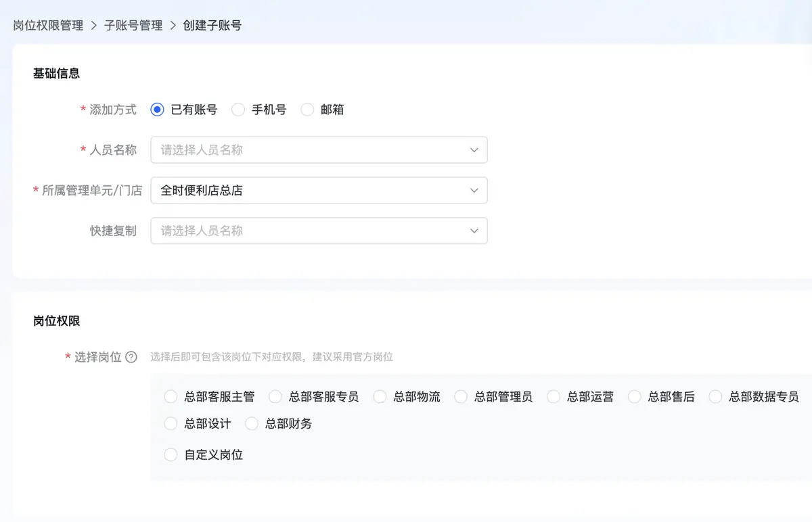Click the 岗位权限 section heading

57,321
